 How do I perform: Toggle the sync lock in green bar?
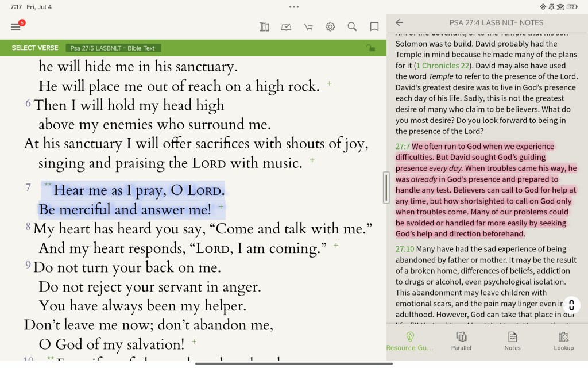point(370,48)
